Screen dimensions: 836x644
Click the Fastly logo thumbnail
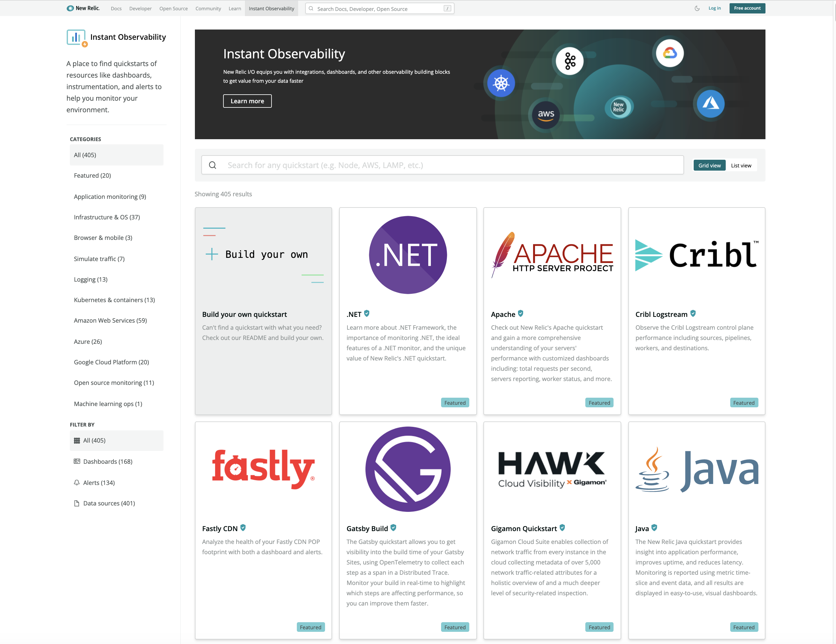[263, 469]
